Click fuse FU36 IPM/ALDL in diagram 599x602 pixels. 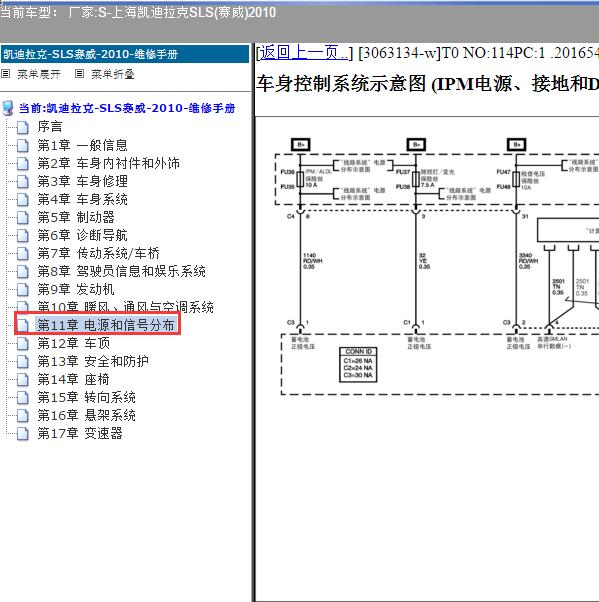point(300,179)
